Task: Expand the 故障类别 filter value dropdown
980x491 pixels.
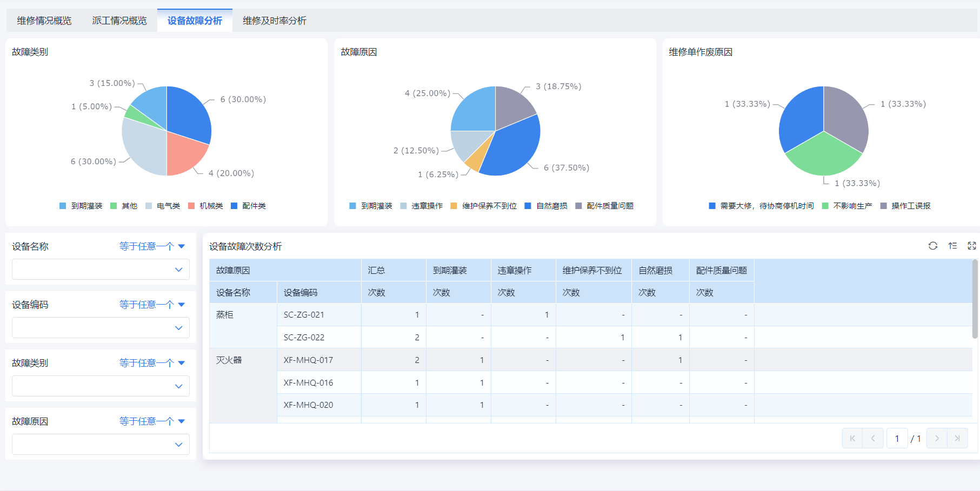Action: click(101, 386)
